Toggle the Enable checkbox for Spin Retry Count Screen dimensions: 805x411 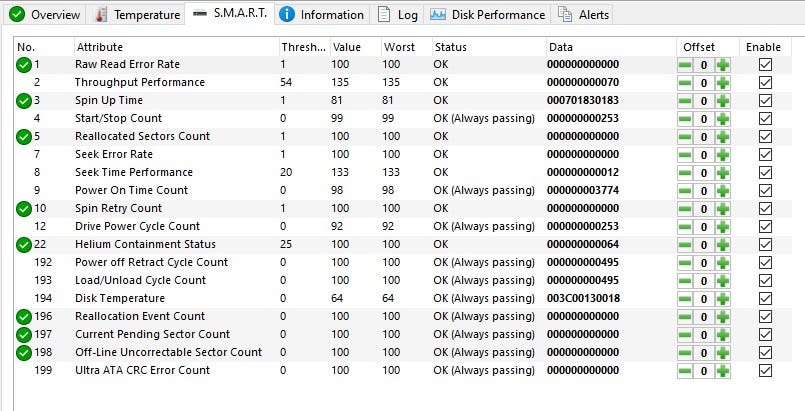point(766,209)
